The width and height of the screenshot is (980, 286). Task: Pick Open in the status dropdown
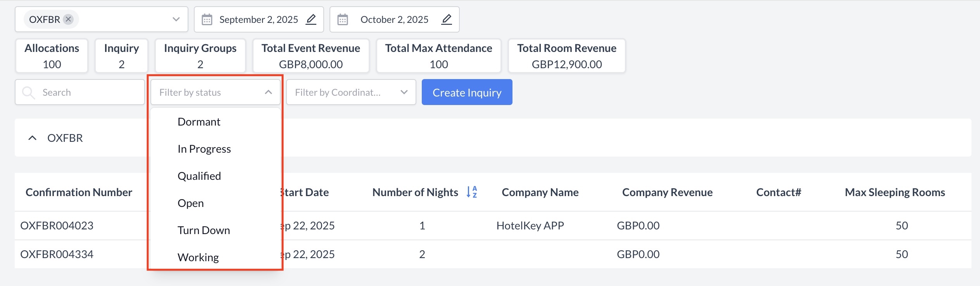point(190,203)
